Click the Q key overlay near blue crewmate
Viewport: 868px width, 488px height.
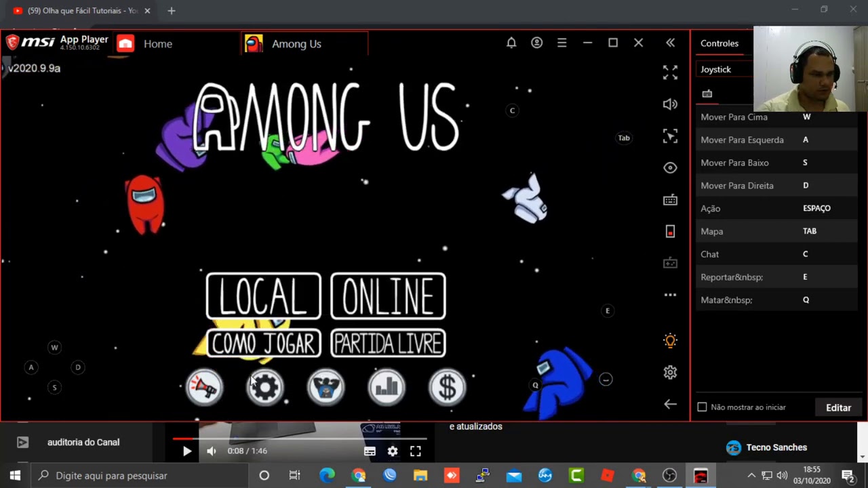coord(535,385)
